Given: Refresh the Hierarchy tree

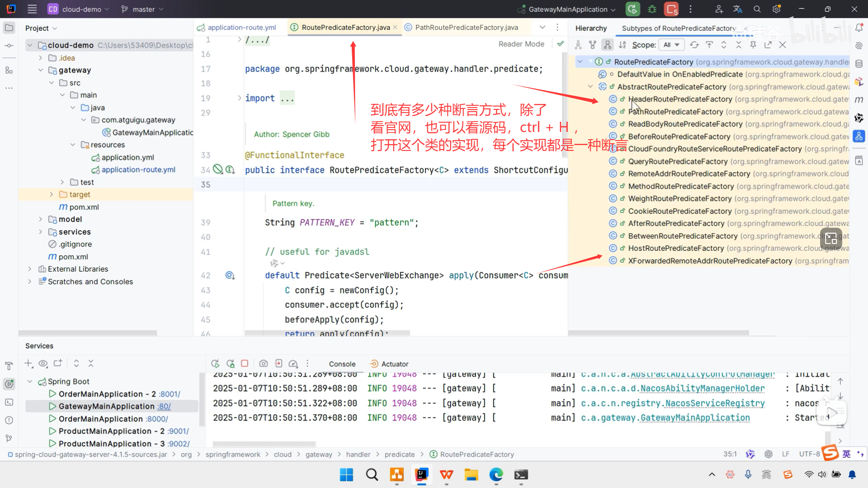Looking at the screenshot, I should tap(694, 45).
